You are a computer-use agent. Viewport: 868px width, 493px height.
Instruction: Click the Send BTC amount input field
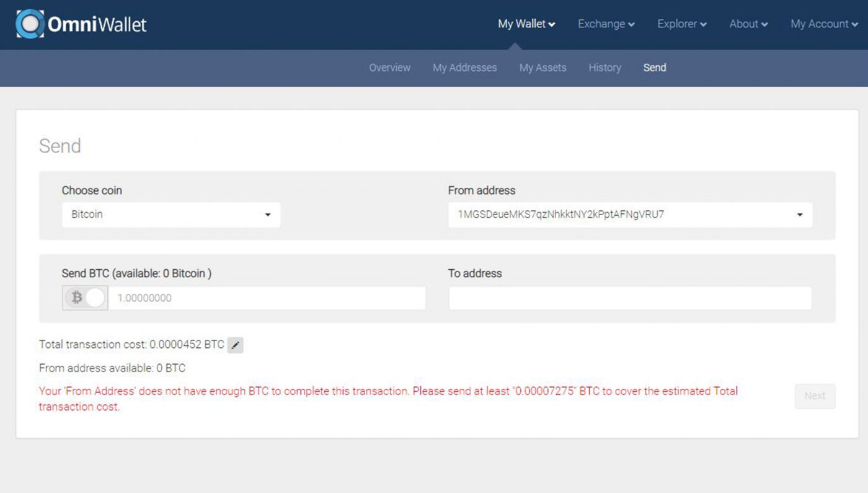pos(267,298)
